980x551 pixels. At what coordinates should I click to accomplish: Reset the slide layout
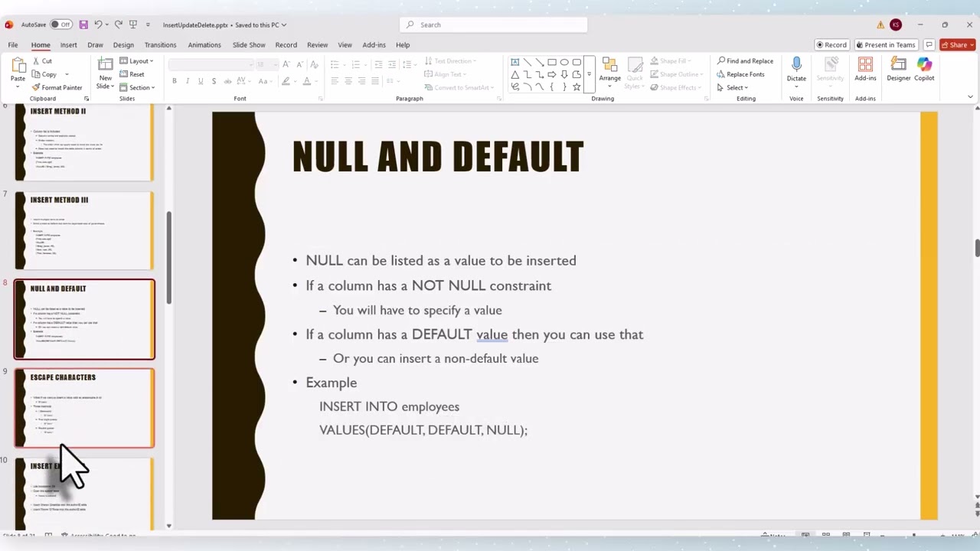coord(132,74)
